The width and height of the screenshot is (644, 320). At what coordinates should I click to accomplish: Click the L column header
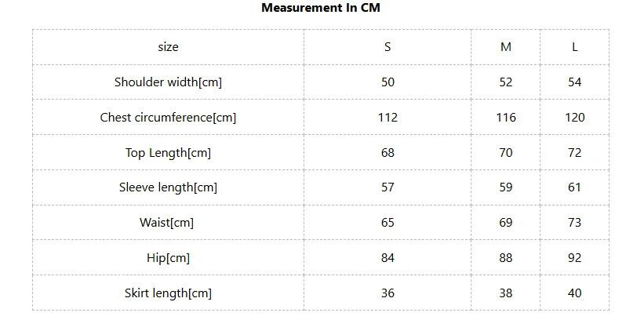(x=575, y=47)
